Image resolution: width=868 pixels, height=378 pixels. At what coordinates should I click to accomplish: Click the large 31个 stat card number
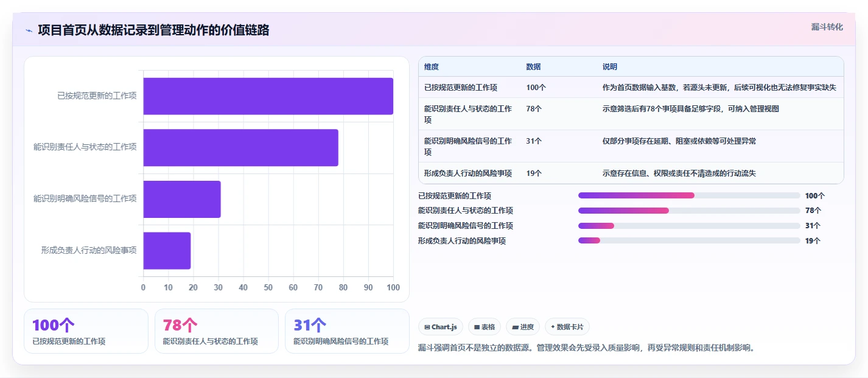[310, 325]
